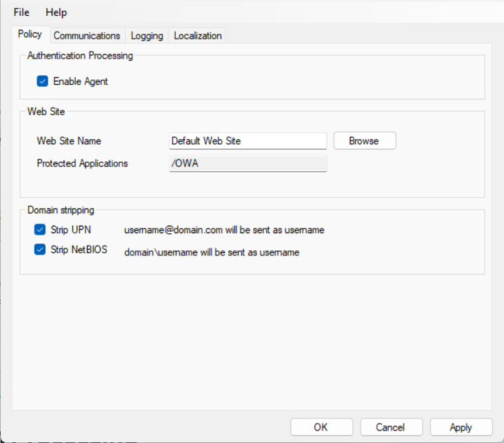Open the File menu

pyautogui.click(x=21, y=12)
